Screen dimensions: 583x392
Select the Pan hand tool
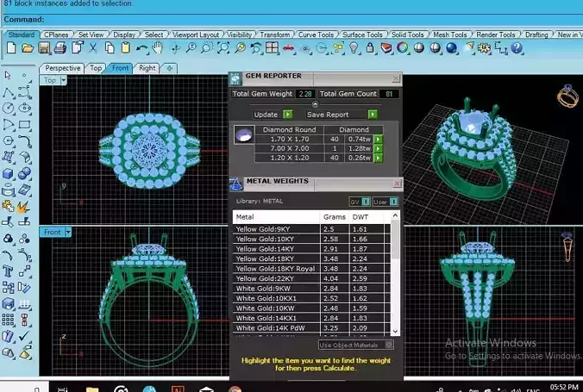coord(159,48)
